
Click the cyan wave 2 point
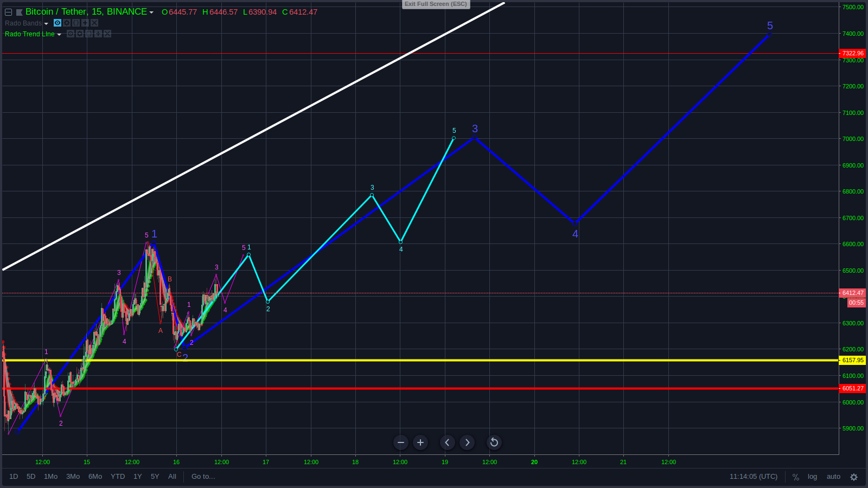click(x=267, y=301)
